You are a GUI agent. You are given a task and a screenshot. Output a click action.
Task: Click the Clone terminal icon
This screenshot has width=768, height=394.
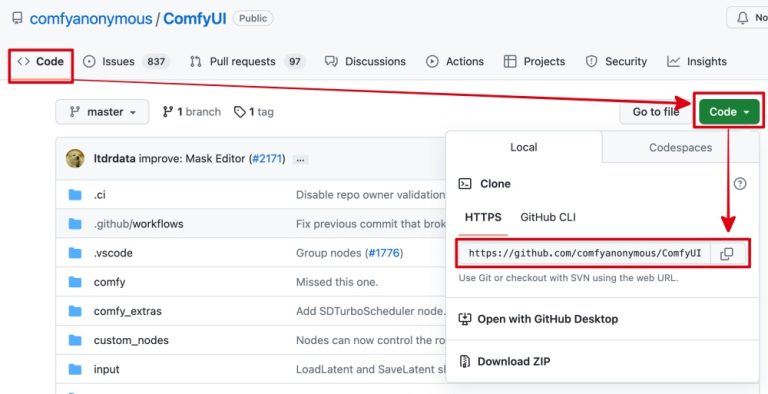(464, 184)
